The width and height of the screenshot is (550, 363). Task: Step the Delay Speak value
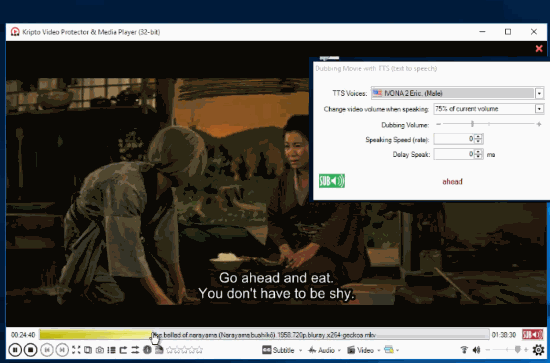[478, 154]
